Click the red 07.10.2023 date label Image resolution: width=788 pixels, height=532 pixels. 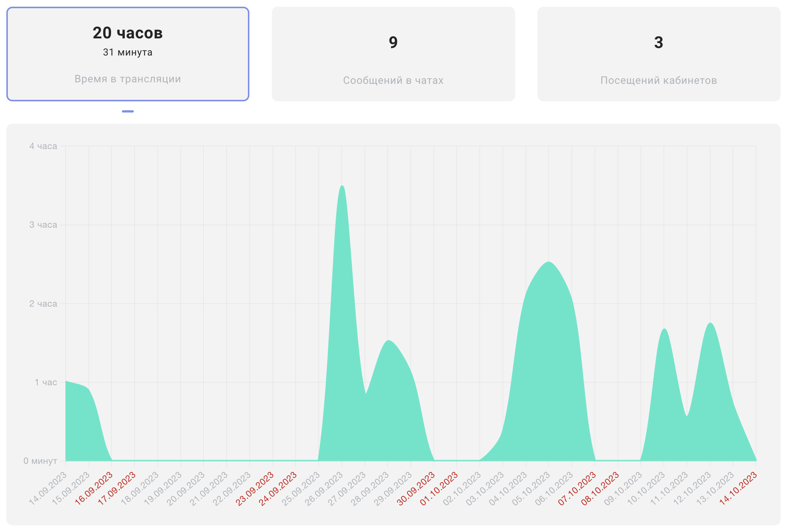577,488
